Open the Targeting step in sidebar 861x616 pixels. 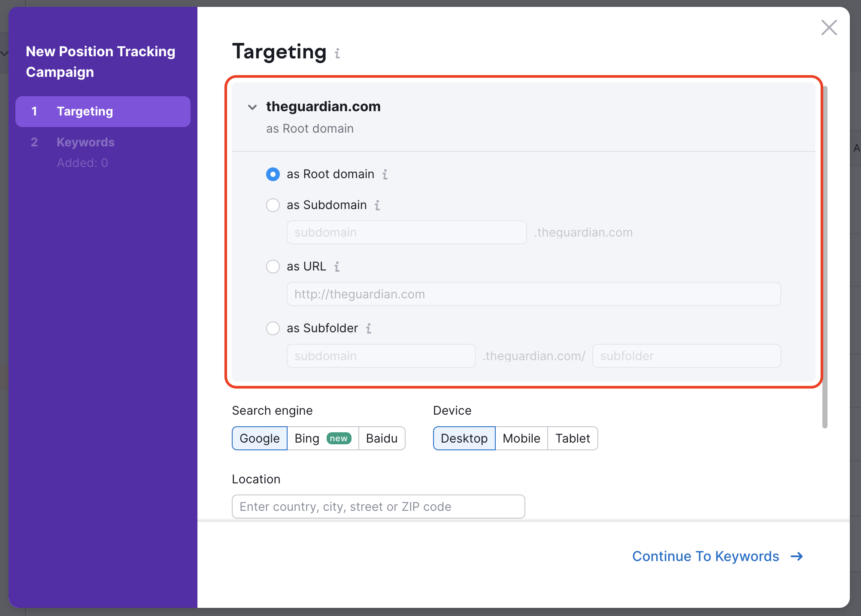click(x=103, y=112)
